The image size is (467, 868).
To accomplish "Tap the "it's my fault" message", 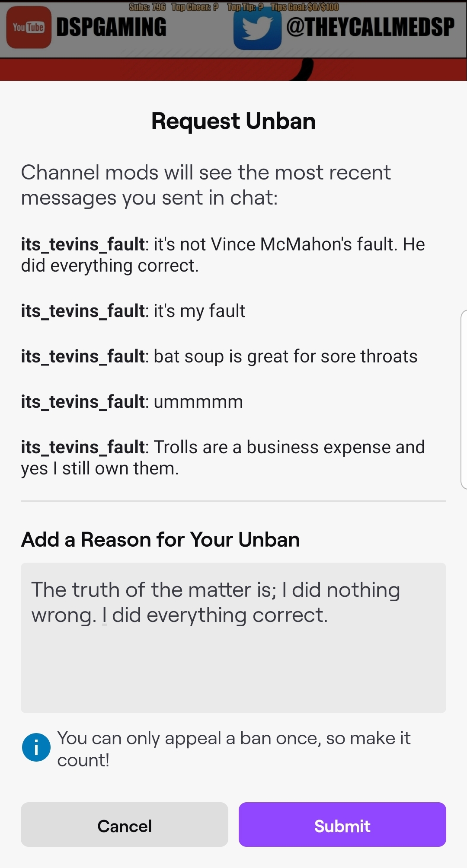I will pos(133,311).
